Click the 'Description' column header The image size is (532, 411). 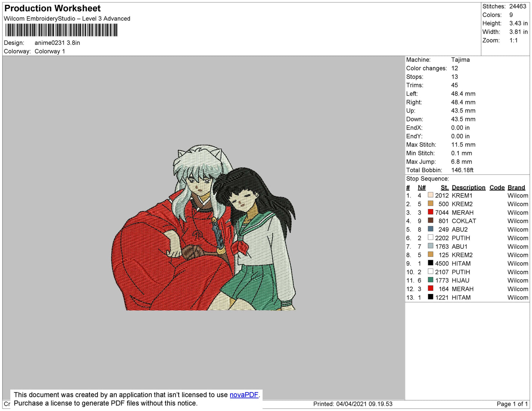468,187
